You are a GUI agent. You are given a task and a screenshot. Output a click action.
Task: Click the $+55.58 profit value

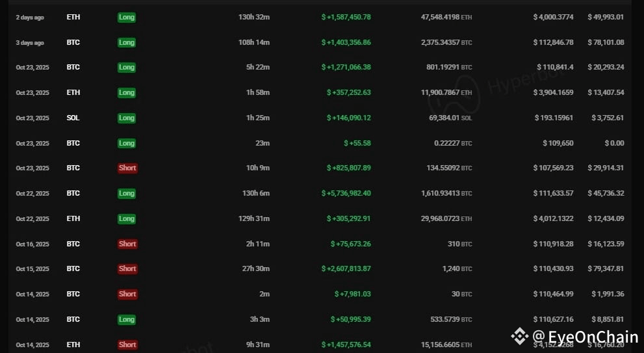pyautogui.click(x=357, y=143)
